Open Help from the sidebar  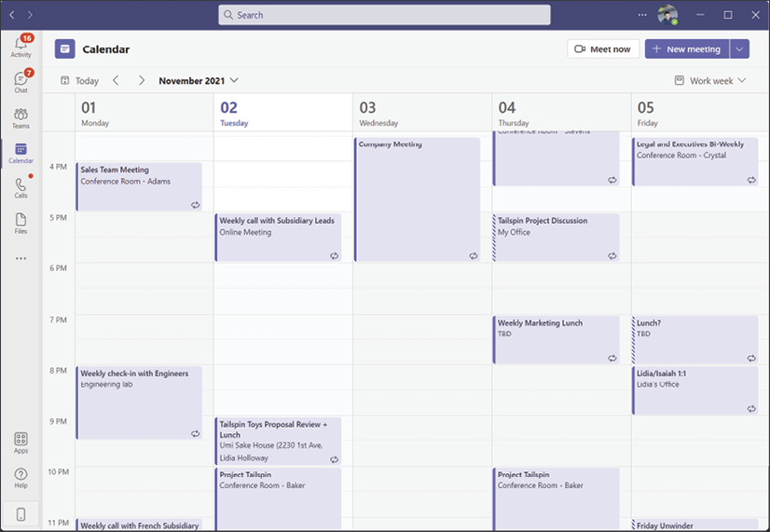[x=21, y=478]
